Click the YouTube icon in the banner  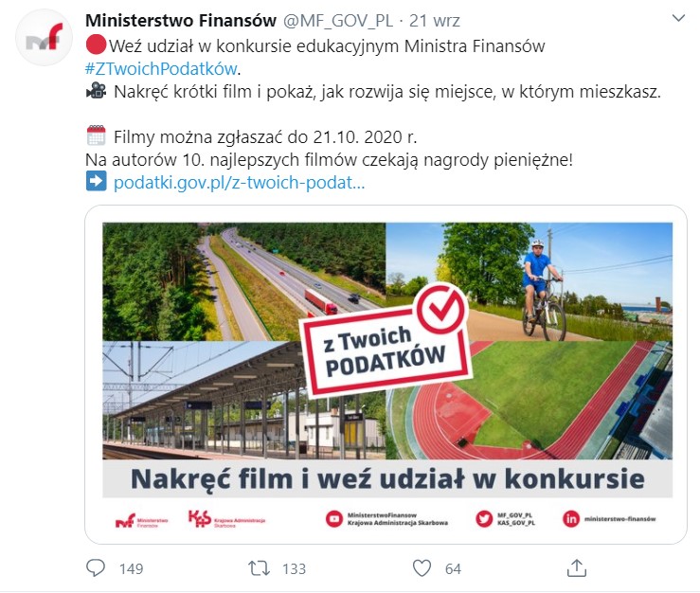(x=334, y=519)
